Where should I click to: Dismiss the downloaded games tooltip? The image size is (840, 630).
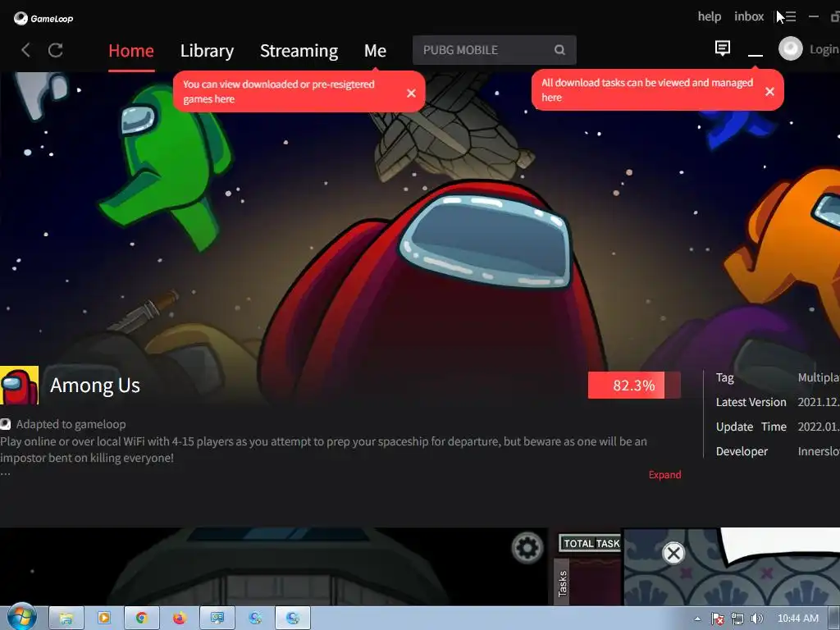click(411, 94)
